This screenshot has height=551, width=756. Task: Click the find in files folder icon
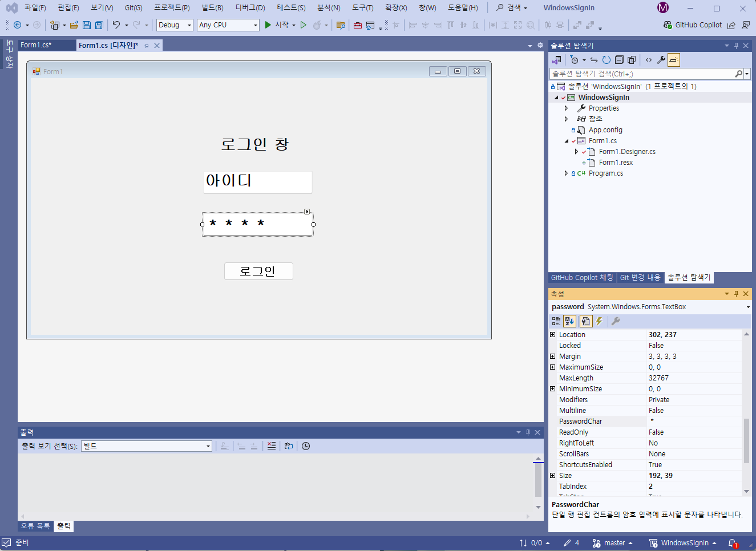(341, 25)
